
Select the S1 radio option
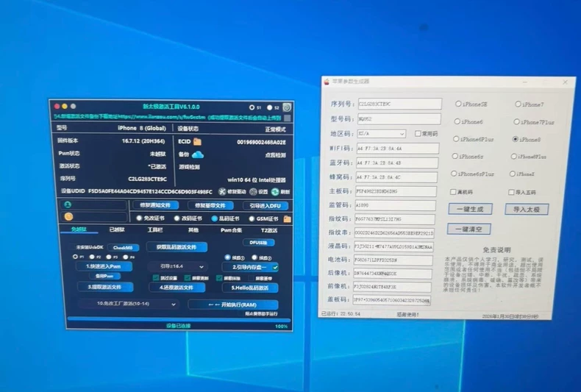tap(252, 107)
